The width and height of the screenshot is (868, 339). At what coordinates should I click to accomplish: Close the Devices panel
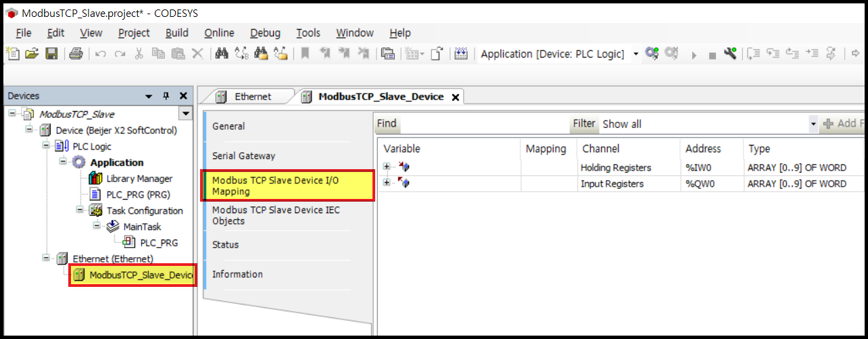click(x=183, y=97)
